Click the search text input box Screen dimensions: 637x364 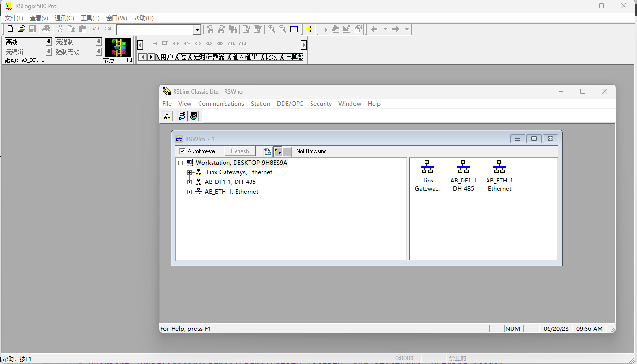pyautogui.click(x=155, y=30)
